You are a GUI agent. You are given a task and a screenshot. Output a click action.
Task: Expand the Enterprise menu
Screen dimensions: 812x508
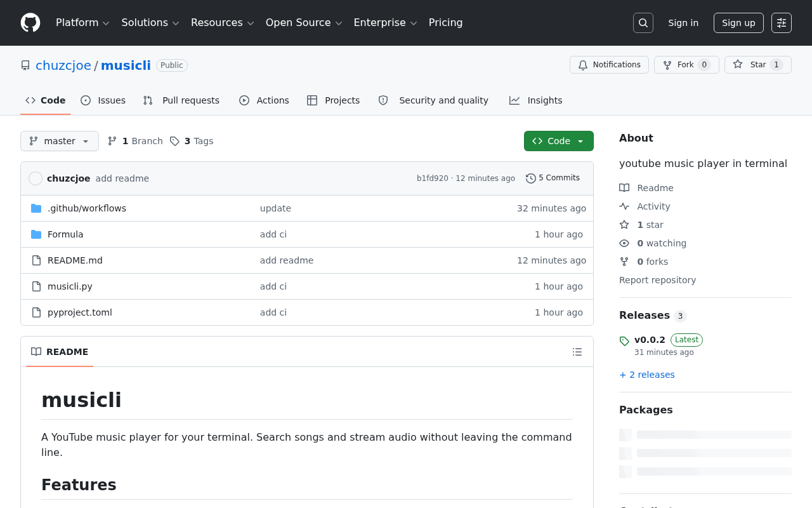pos(386,23)
